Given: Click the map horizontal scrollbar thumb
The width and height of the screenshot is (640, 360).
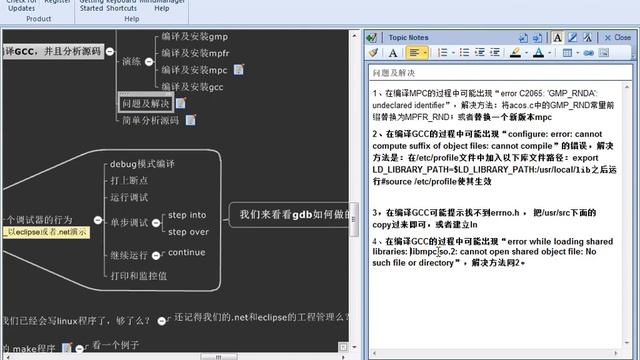Looking at the screenshot, I should [218, 357].
